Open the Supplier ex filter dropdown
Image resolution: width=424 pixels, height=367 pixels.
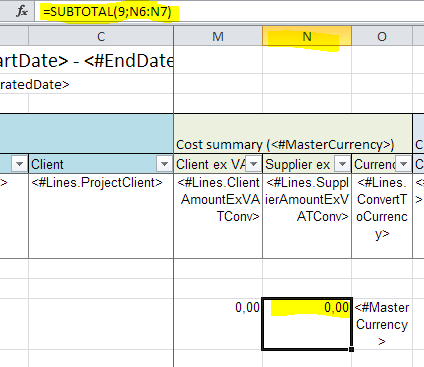[x=342, y=163]
